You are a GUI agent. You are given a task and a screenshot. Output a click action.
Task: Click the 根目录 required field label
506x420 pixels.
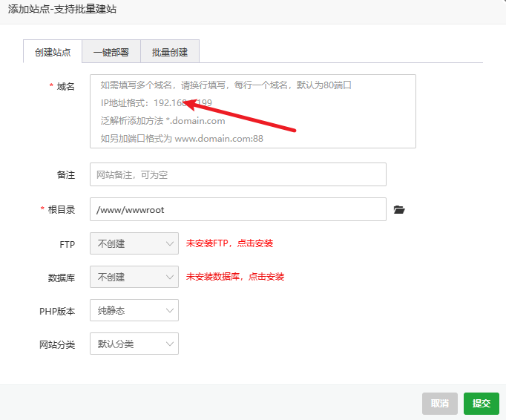coord(61,210)
